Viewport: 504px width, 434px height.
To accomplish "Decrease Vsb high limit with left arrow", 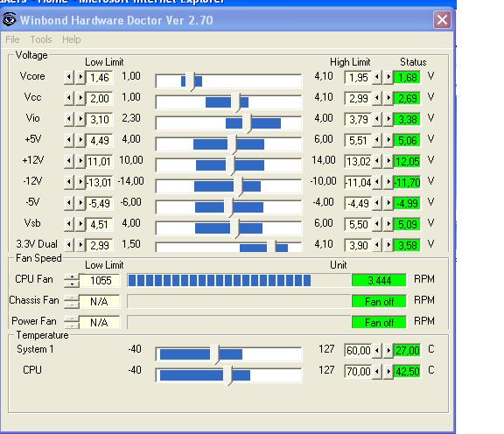I will tap(377, 224).
